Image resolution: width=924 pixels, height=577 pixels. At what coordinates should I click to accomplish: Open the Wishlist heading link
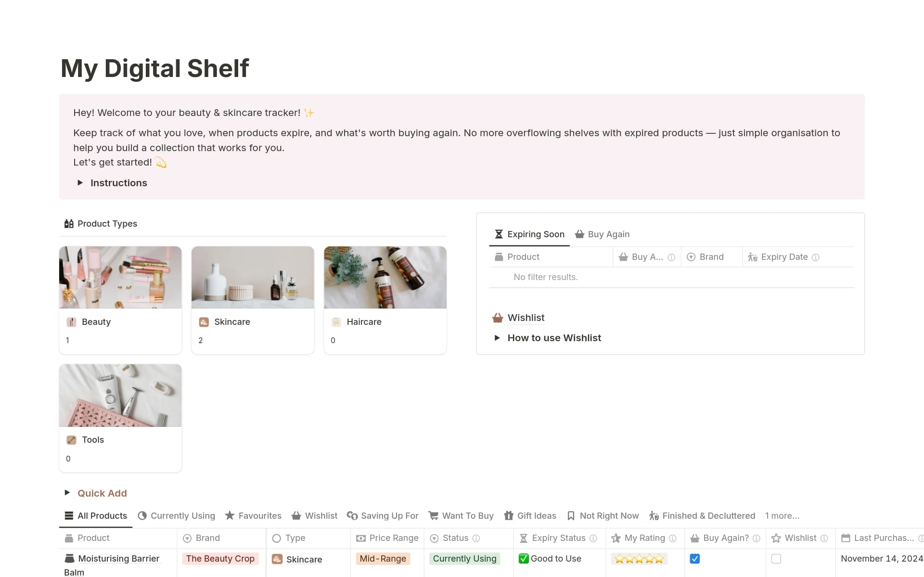(x=526, y=318)
